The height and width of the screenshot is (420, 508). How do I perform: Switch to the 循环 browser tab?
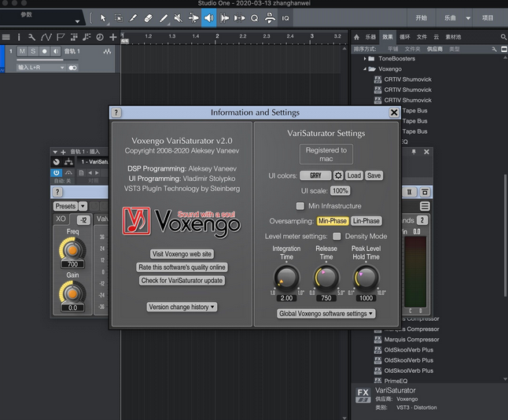[405, 37]
